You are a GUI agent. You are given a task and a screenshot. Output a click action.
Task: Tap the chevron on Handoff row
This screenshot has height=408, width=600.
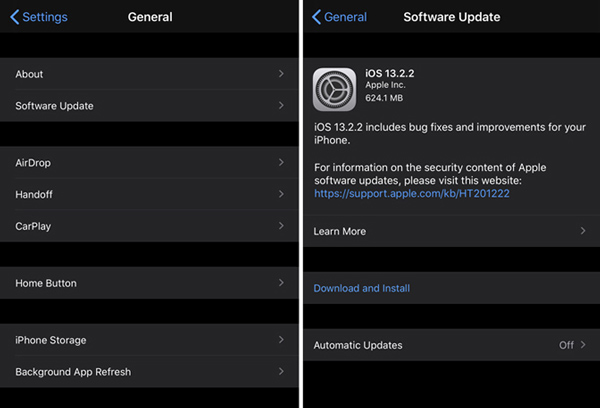click(281, 194)
